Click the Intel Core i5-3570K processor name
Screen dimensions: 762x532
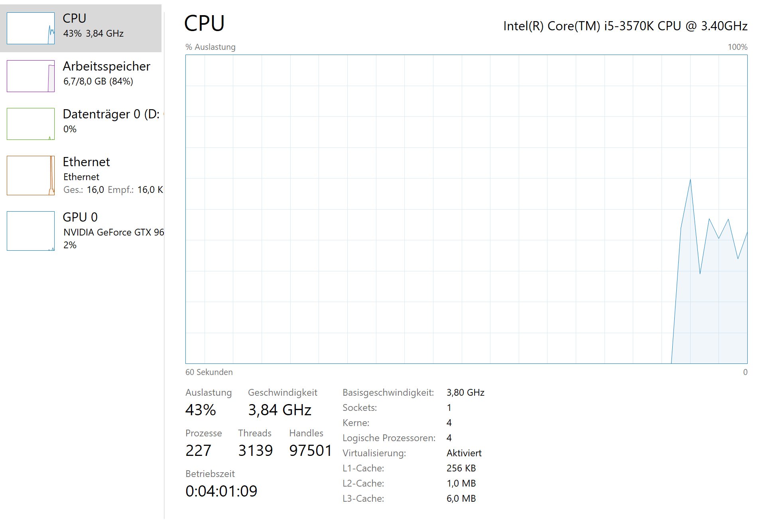[625, 26]
